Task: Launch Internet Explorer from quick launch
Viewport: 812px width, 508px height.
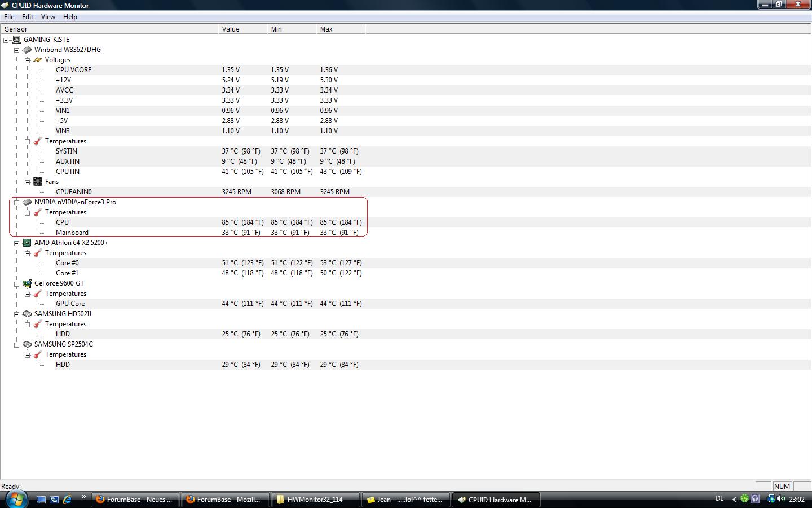Action: (x=67, y=500)
